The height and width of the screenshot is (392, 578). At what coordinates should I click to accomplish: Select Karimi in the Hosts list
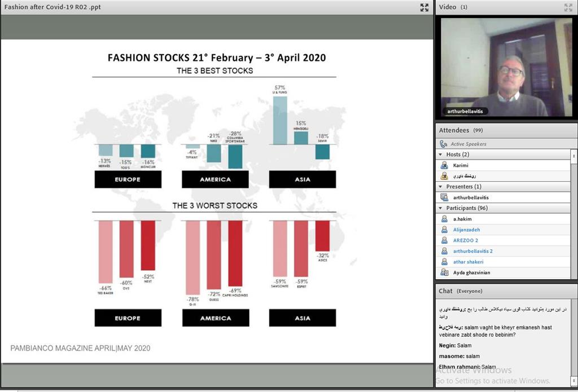pos(503,165)
